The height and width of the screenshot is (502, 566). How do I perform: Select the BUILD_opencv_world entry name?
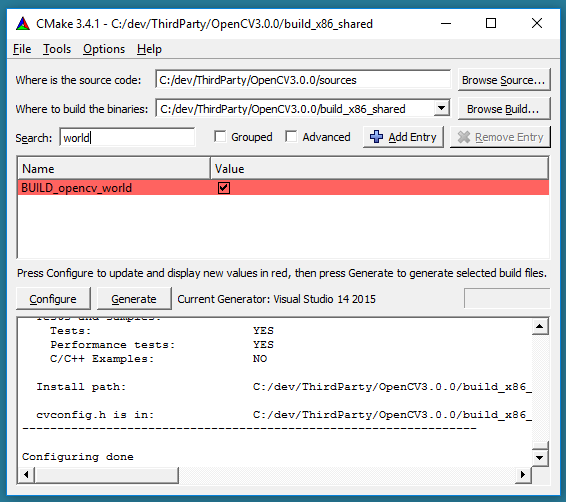[x=77, y=188]
